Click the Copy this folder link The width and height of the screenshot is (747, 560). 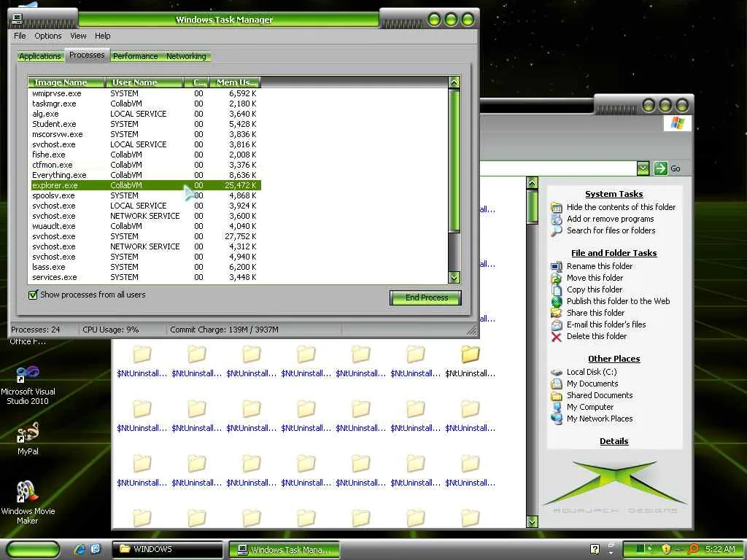(594, 289)
